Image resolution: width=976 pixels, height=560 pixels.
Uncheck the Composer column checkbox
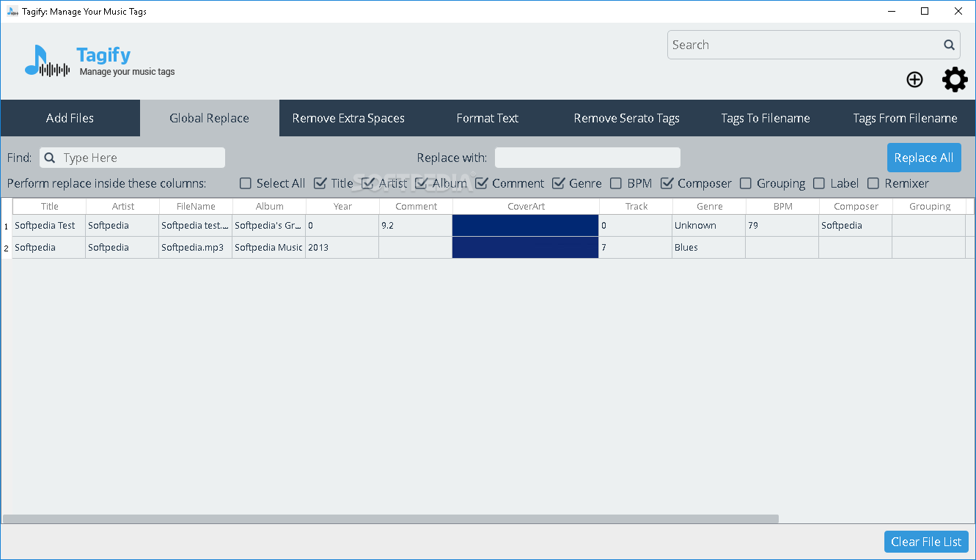point(667,183)
